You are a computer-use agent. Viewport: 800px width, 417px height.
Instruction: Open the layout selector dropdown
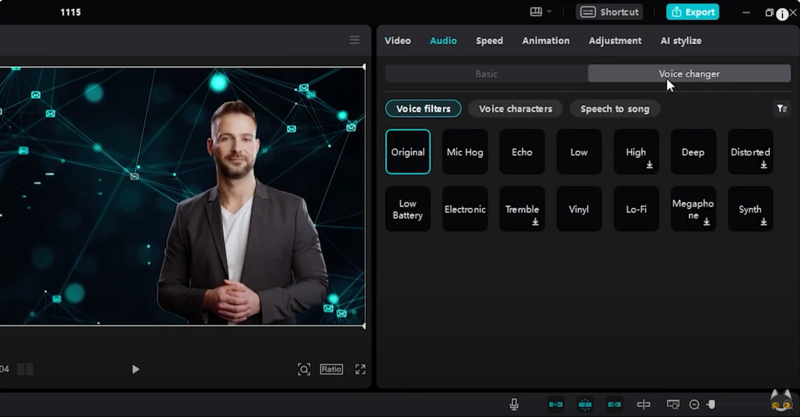[540, 12]
